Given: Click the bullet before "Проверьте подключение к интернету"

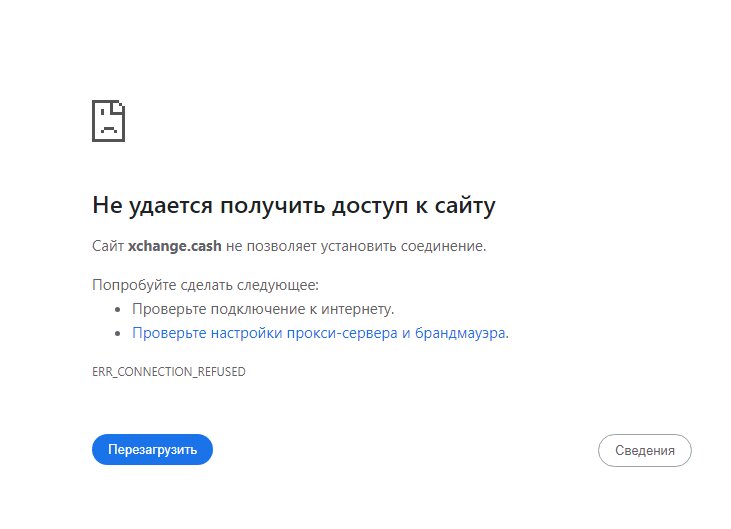Looking at the screenshot, I should 120,309.
